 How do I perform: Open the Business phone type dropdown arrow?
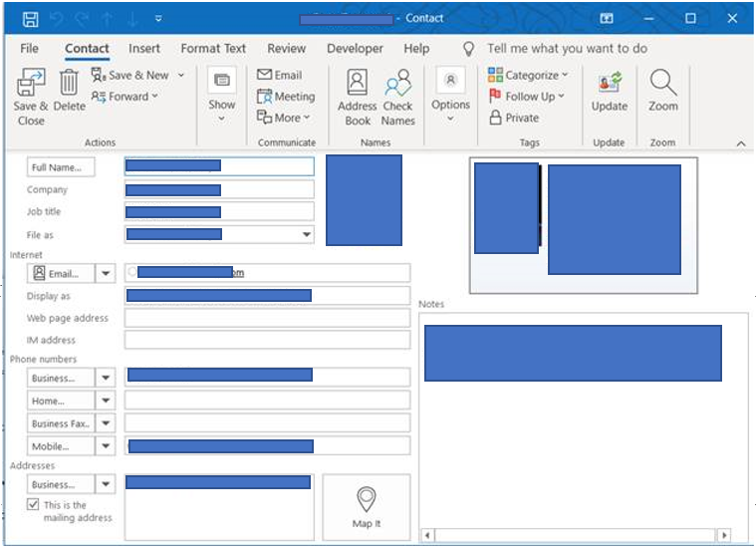106,378
